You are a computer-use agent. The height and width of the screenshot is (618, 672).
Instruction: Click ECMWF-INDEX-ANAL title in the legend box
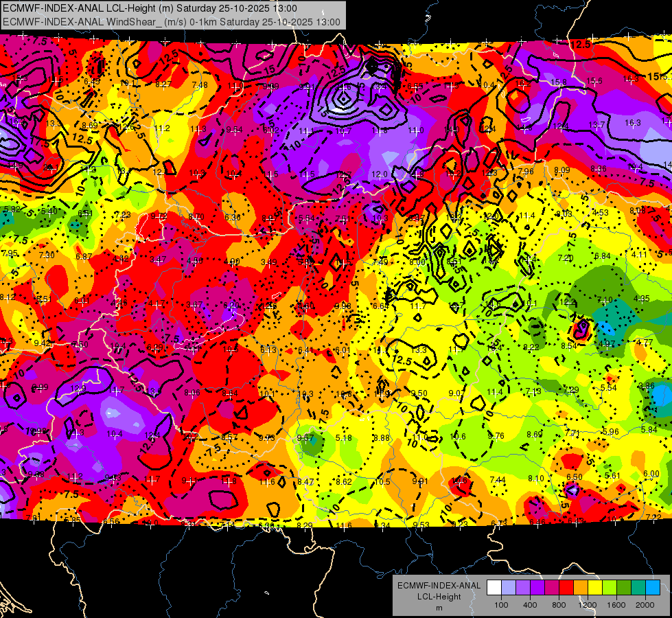pos(439,586)
